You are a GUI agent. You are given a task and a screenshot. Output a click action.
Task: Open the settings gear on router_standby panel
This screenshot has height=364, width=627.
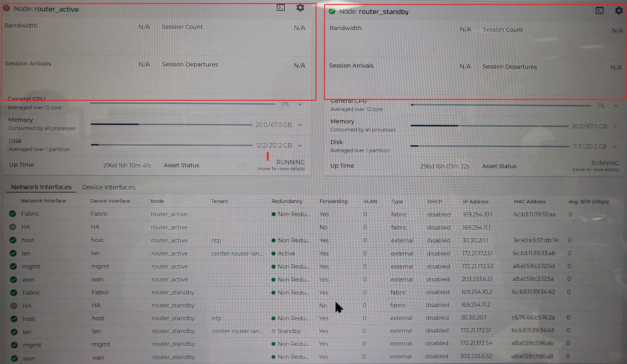[619, 10]
